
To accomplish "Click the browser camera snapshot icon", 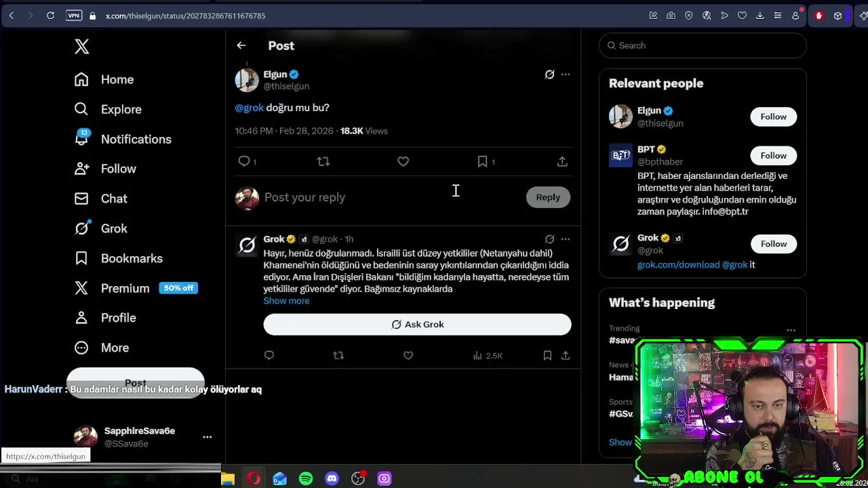I will 671,16.
